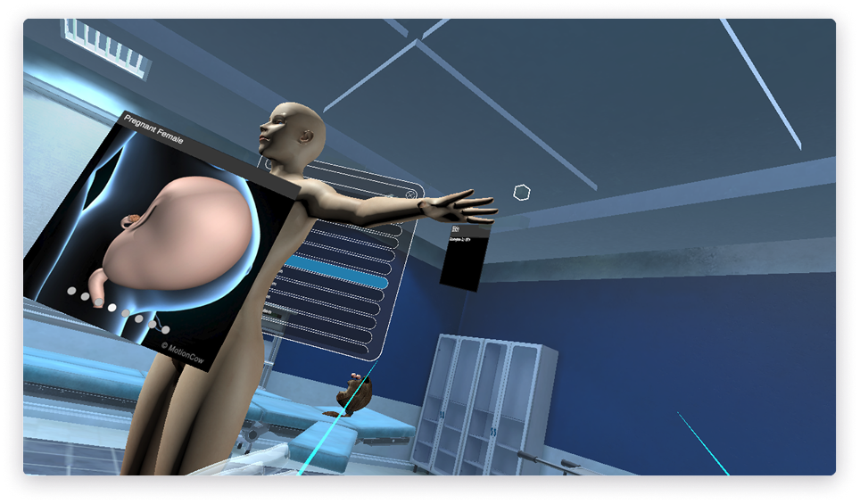Click the ceiling air vent grille
The height and width of the screenshot is (504, 860).
[105, 47]
